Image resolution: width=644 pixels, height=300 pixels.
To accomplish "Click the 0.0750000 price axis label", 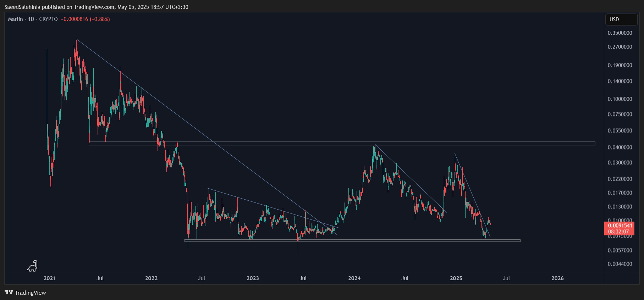I will tap(620, 114).
